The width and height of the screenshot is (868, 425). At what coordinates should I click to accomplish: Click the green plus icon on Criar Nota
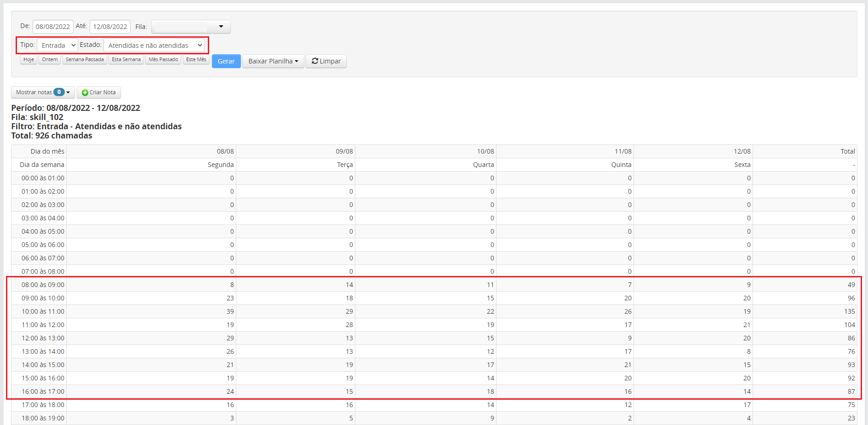click(85, 92)
